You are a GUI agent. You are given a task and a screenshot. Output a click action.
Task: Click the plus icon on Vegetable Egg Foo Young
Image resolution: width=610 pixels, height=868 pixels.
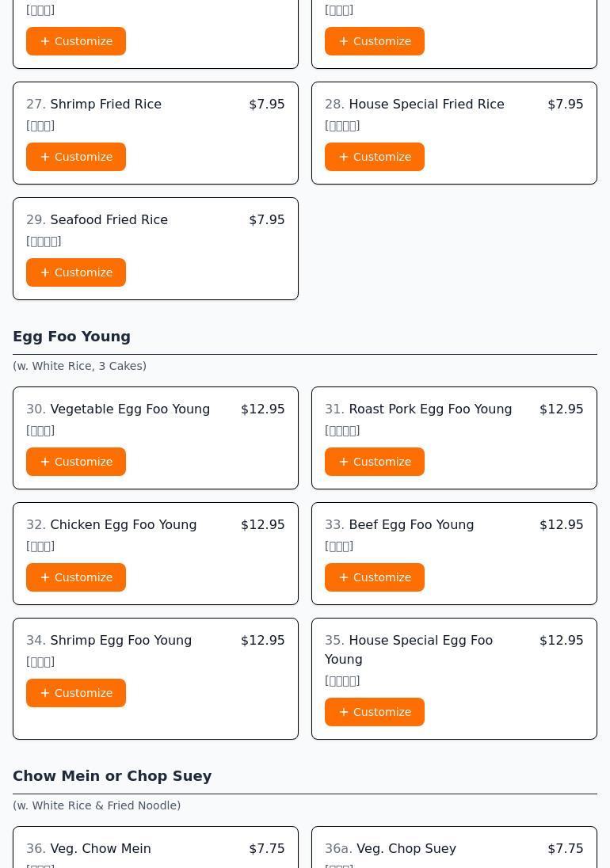pos(45,462)
